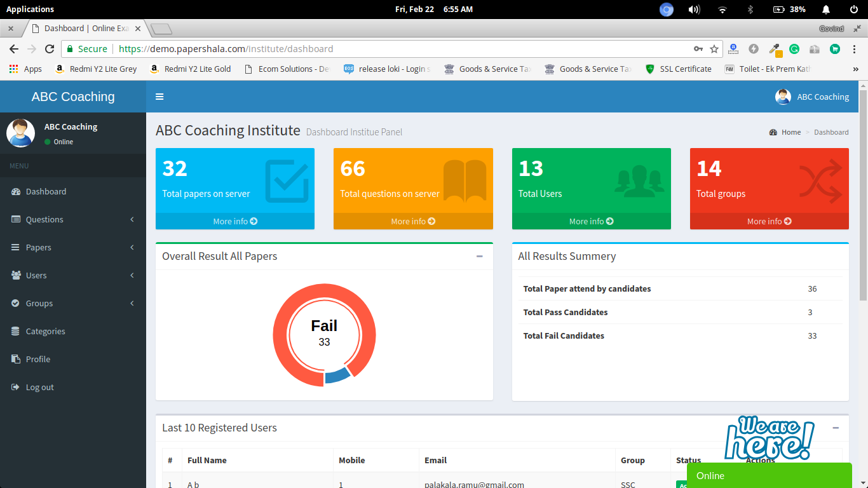
Task: Open More info for Total papers
Action: pyautogui.click(x=235, y=221)
